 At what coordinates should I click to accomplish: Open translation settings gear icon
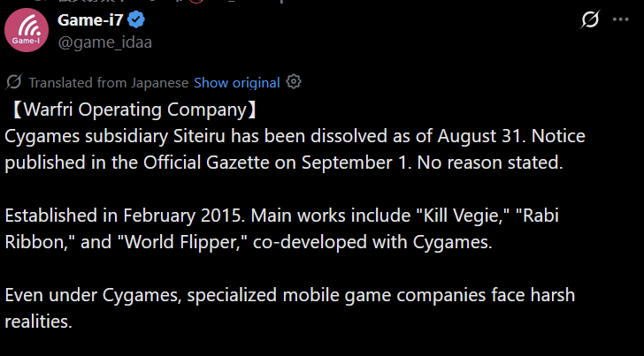294,81
